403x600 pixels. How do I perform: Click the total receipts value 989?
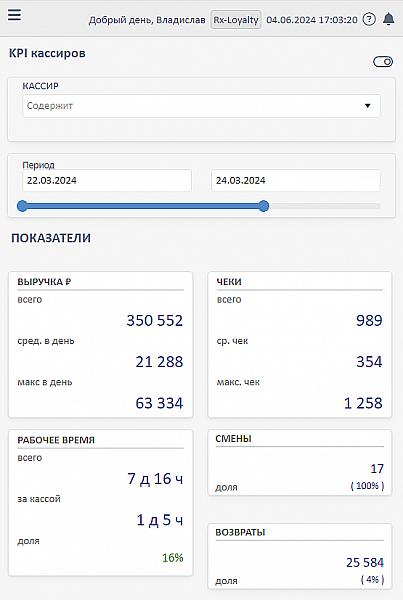tap(369, 320)
